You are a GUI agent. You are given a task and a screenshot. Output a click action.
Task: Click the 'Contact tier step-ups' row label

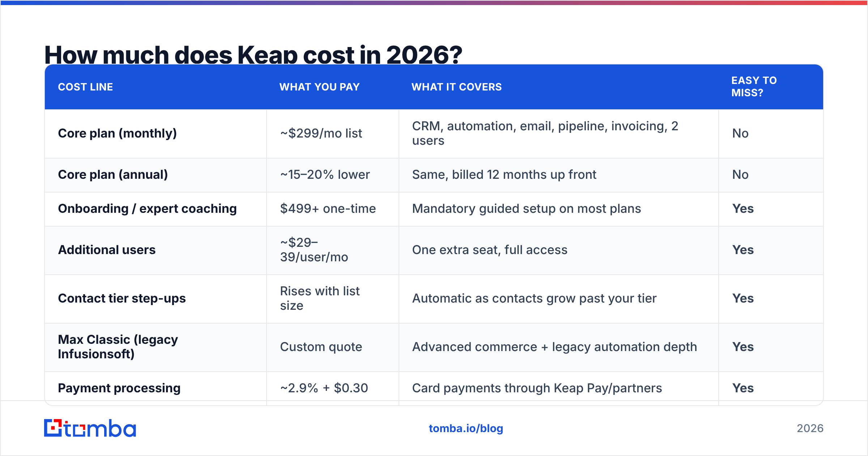(x=122, y=298)
